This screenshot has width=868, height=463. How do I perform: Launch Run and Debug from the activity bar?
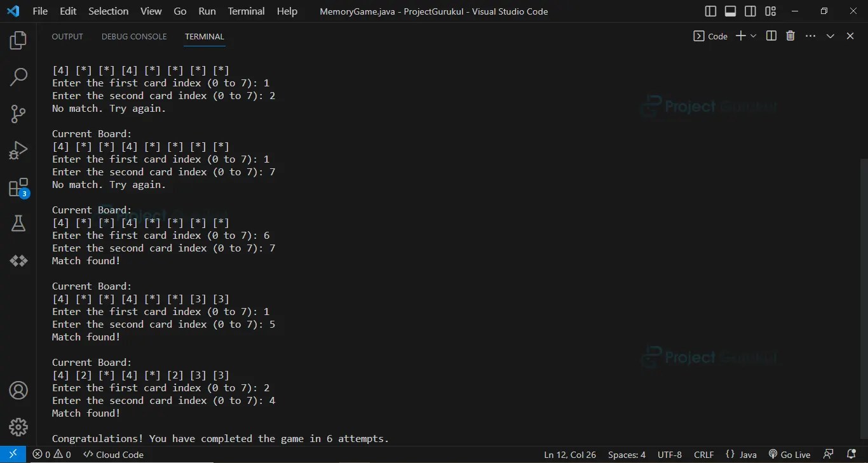18,151
